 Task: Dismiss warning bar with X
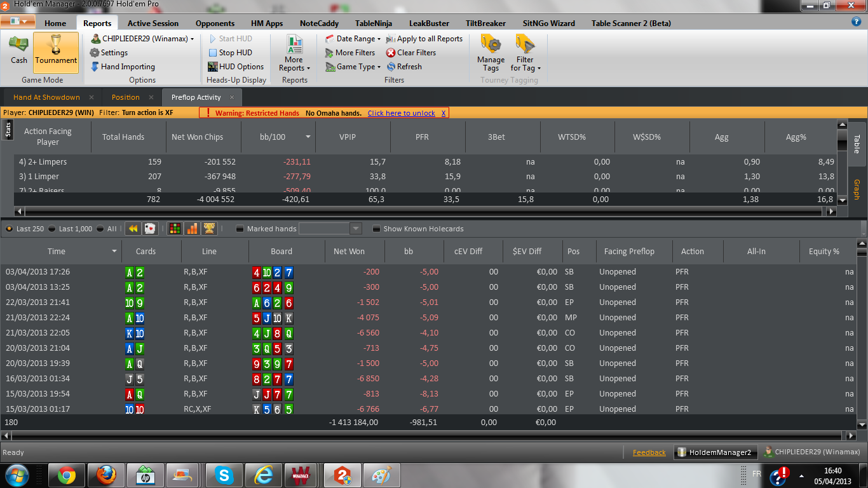tap(444, 113)
